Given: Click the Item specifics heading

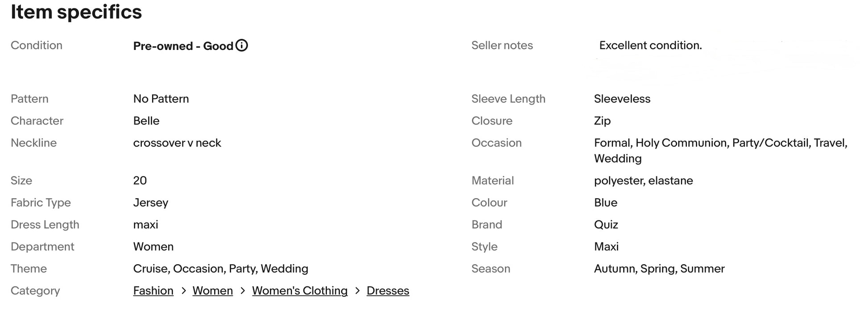Looking at the screenshot, I should pyautogui.click(x=76, y=12).
